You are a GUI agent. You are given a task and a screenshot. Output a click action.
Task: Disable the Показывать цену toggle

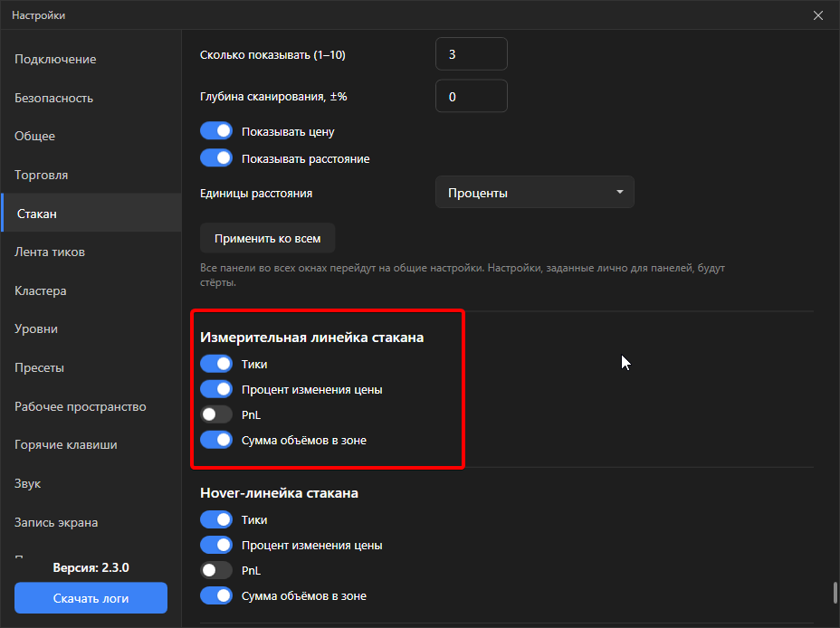(216, 131)
